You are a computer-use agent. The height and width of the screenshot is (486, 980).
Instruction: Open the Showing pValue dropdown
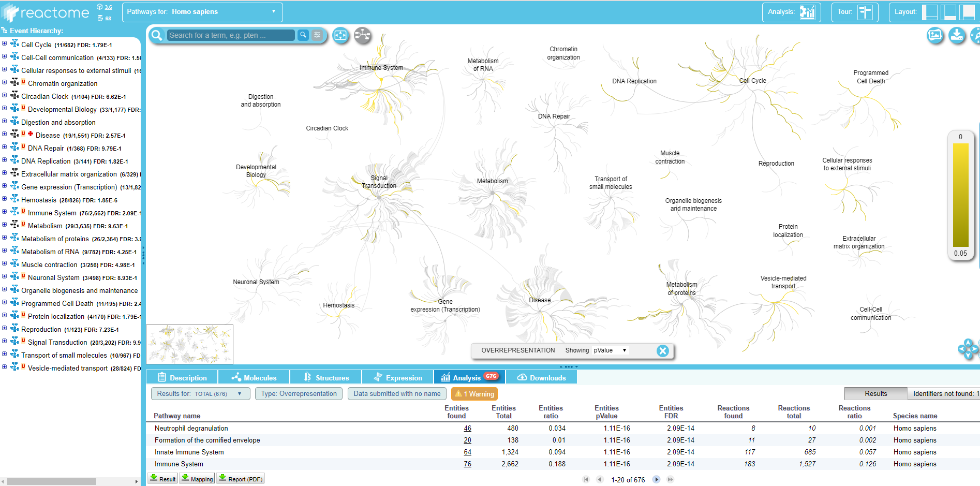[x=610, y=350]
